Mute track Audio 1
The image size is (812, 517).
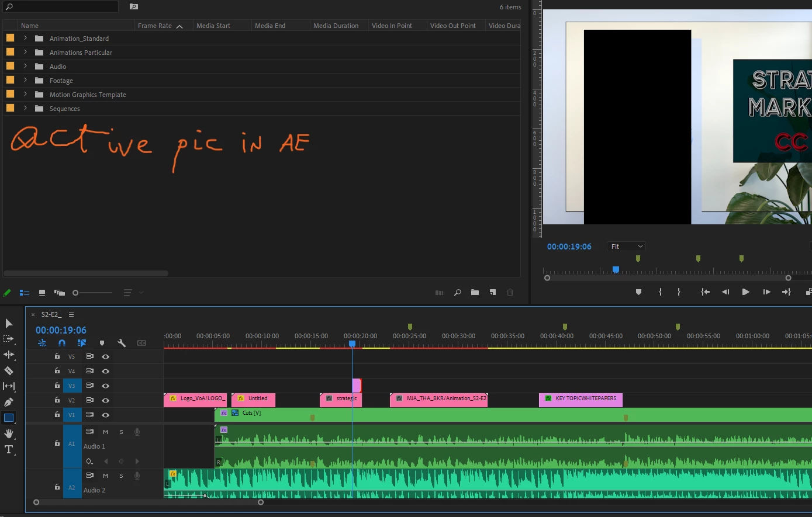pyautogui.click(x=105, y=432)
